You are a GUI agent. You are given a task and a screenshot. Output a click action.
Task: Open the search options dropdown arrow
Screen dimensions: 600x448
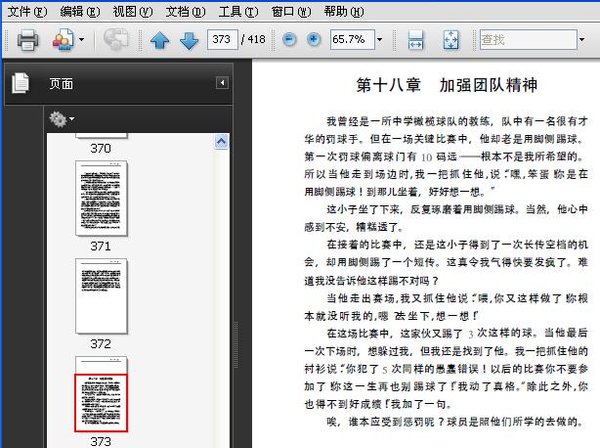point(582,39)
